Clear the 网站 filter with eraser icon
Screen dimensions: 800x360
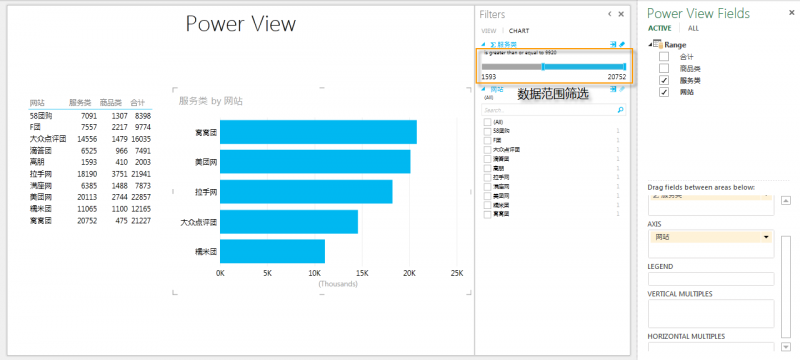click(621, 89)
